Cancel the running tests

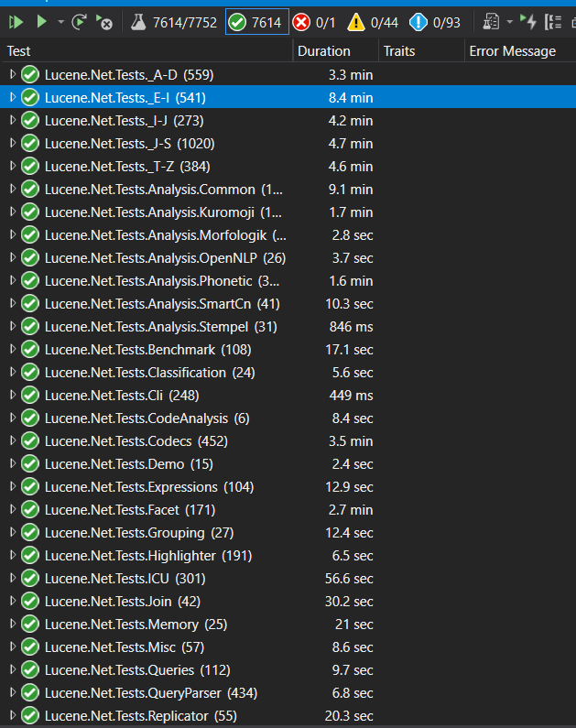104,22
